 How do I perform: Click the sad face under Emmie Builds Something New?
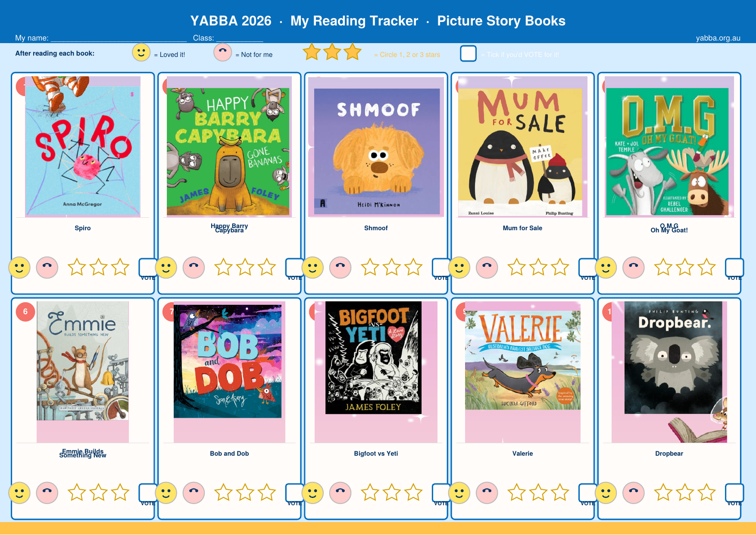point(47,493)
